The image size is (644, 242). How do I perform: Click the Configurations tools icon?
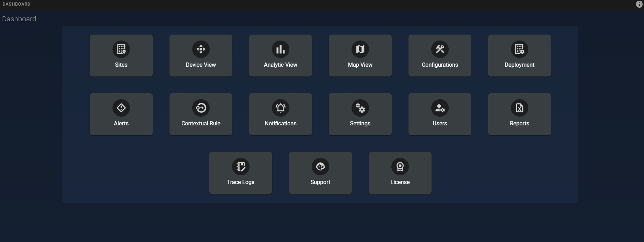(x=440, y=49)
